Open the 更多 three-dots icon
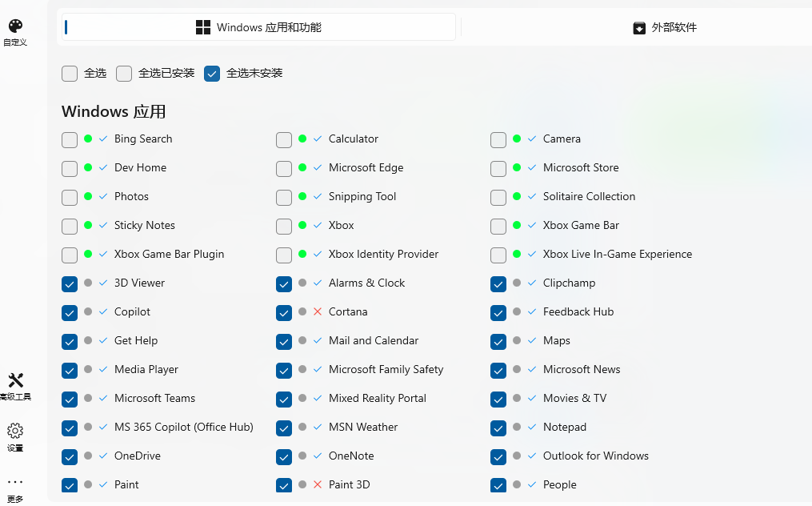The image size is (812, 506). tap(15, 482)
